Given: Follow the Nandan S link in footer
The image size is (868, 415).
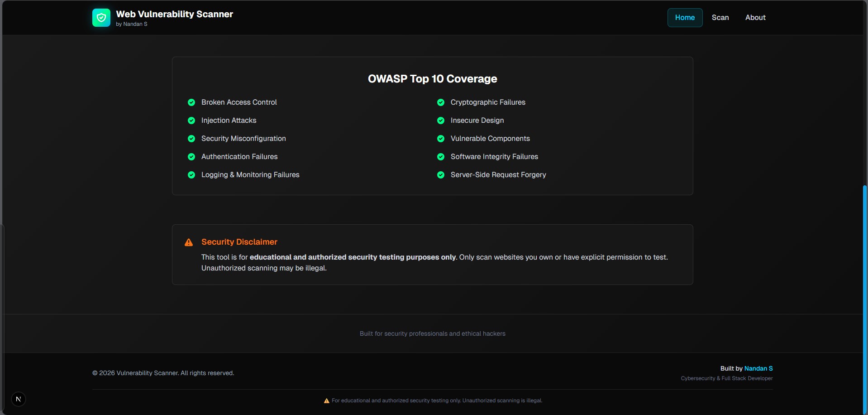Looking at the screenshot, I should click(758, 368).
